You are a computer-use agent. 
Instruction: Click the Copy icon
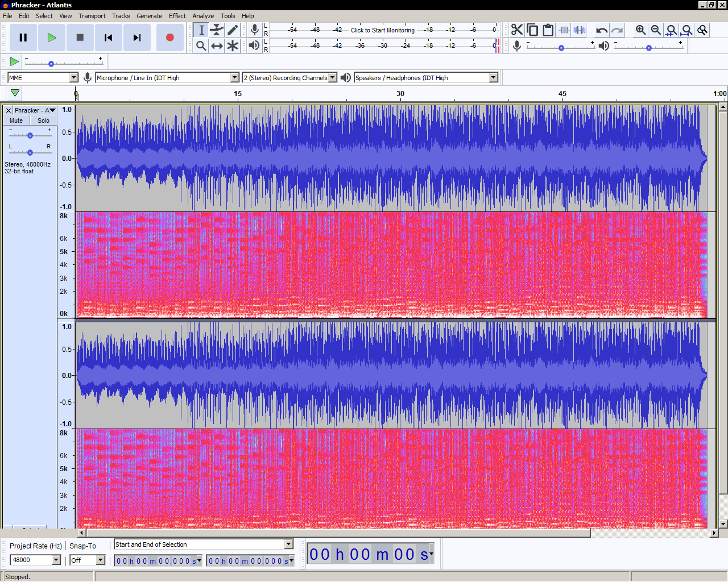coord(532,30)
